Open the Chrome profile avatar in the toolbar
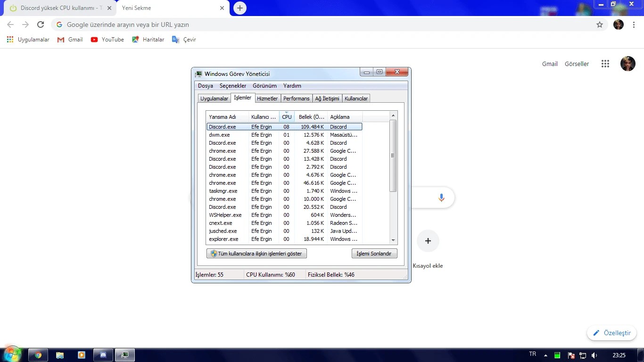 tap(619, 25)
